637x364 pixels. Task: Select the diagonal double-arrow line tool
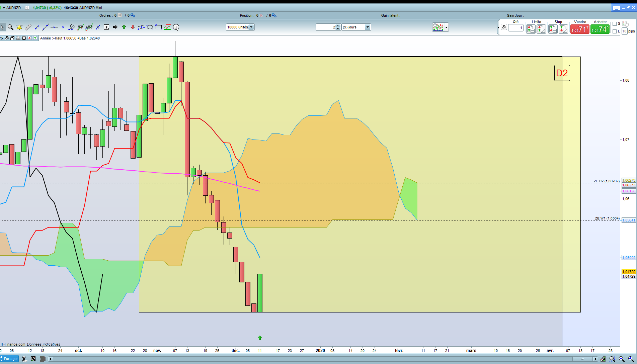98,27
